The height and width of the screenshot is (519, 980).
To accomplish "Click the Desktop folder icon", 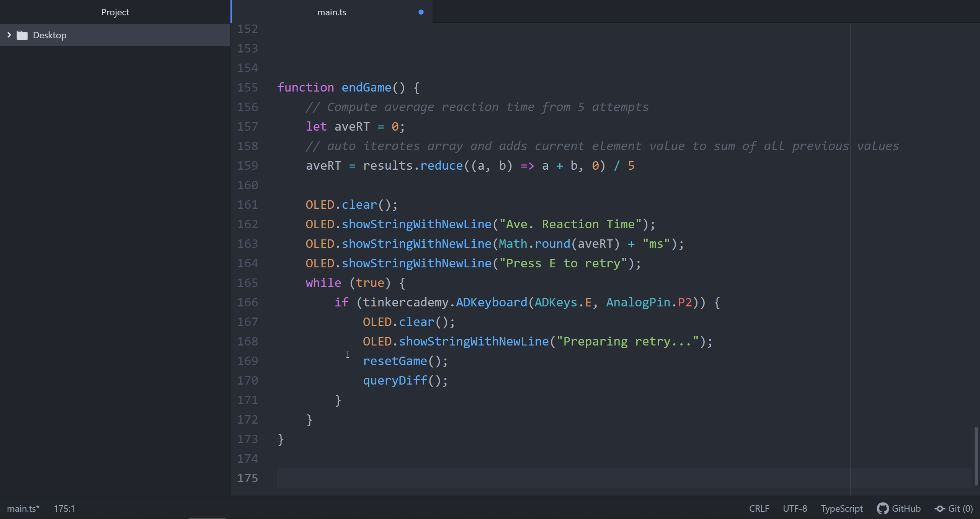I will [22, 35].
